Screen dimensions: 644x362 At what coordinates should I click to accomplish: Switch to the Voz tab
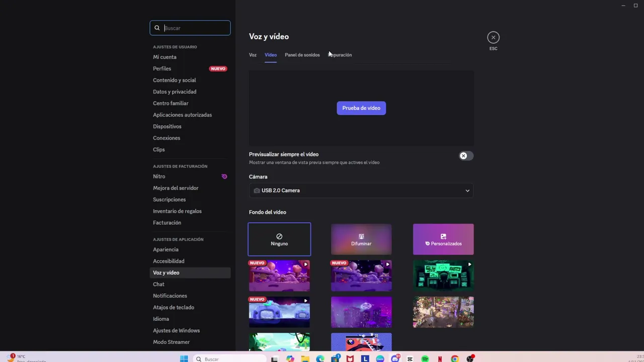coord(253,55)
